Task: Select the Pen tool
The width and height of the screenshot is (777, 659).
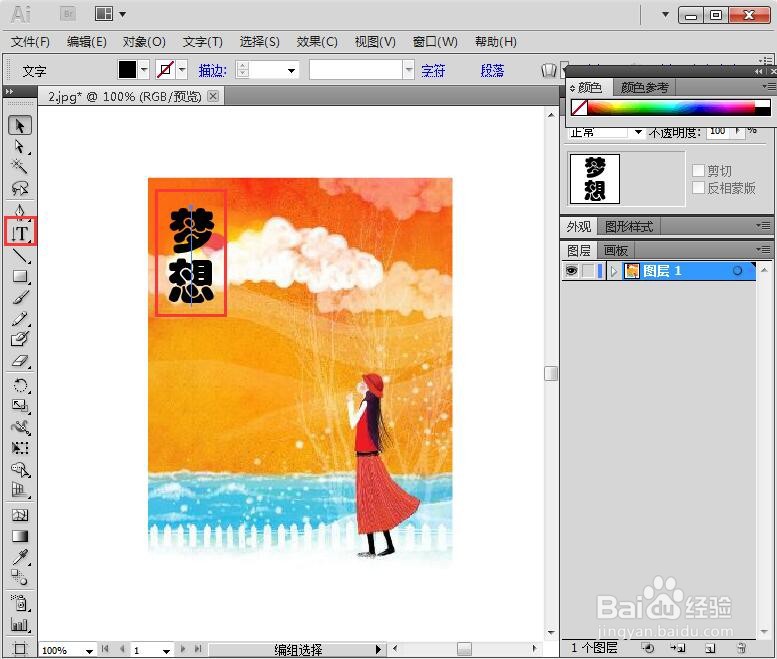Action: 20,211
